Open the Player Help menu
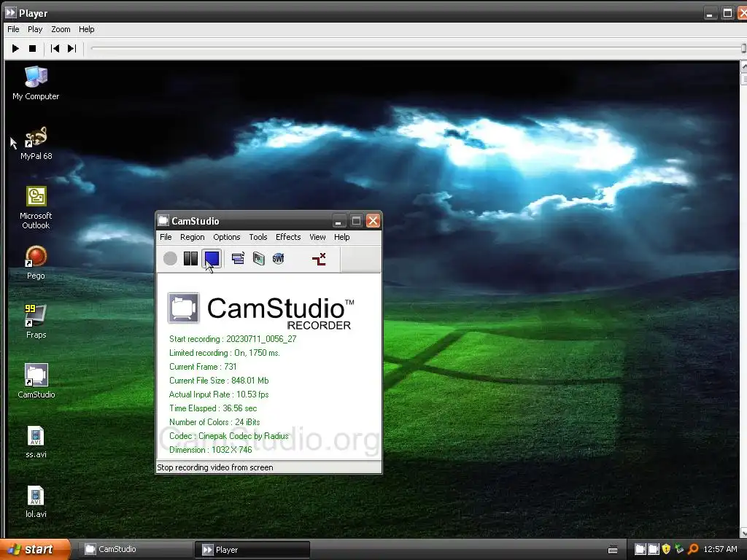The image size is (747, 560). [86, 29]
